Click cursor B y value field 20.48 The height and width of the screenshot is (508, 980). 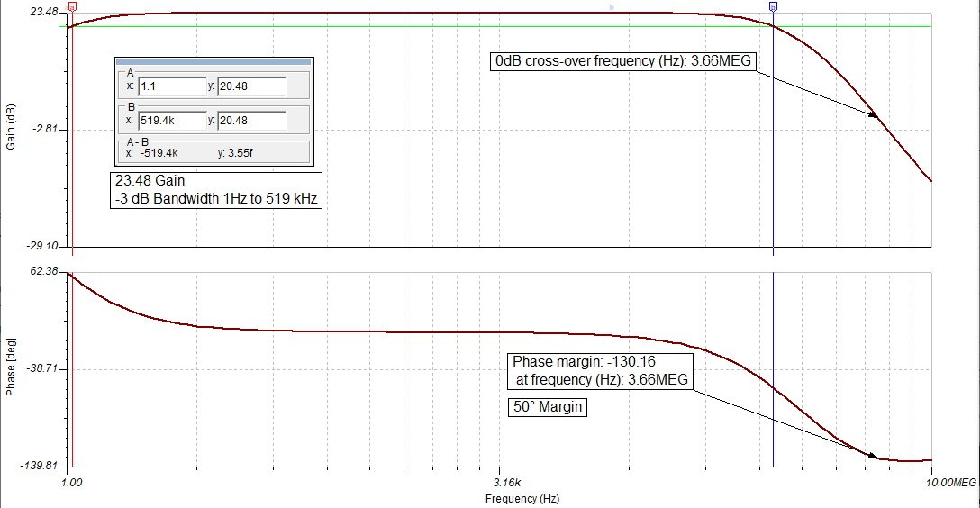point(252,121)
